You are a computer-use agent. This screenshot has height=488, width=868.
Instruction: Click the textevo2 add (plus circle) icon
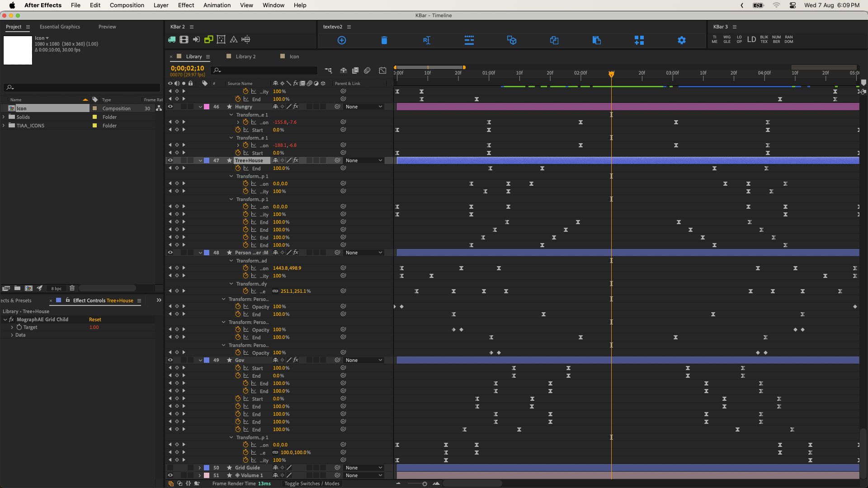pyautogui.click(x=342, y=40)
